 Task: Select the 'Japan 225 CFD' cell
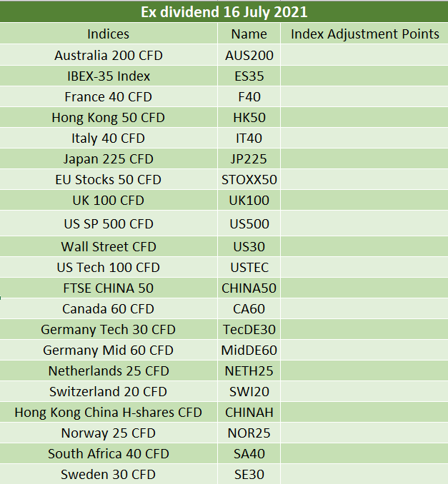tap(109, 158)
